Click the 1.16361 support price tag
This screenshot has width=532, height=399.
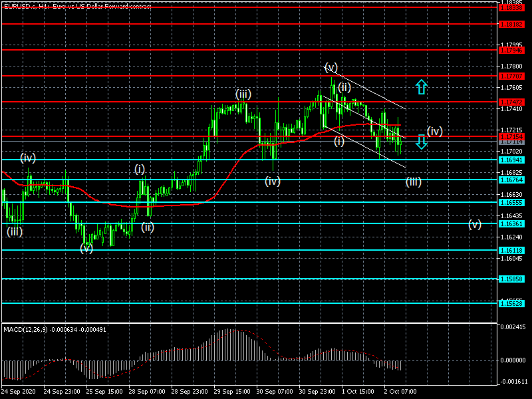pos(511,223)
